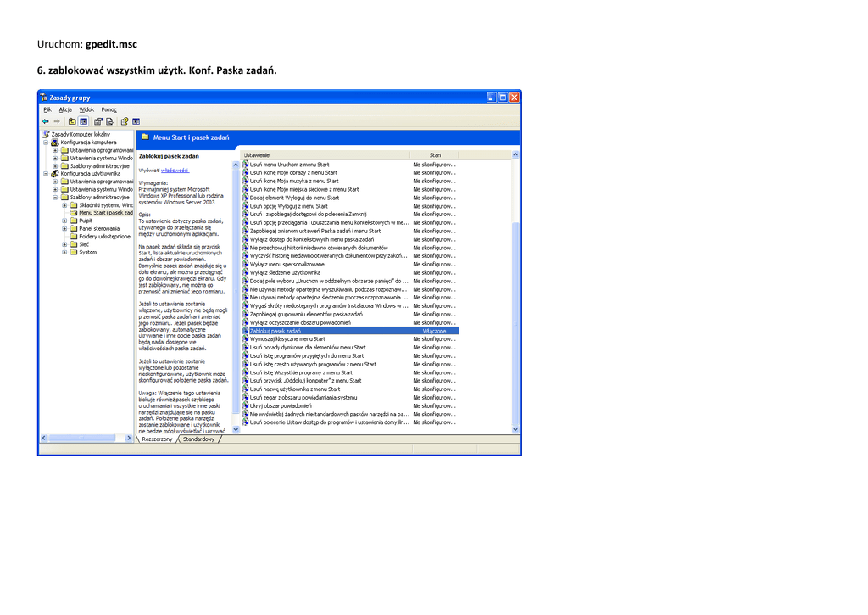
Task: Switch to the Standardowy tab
Action: coord(198,439)
